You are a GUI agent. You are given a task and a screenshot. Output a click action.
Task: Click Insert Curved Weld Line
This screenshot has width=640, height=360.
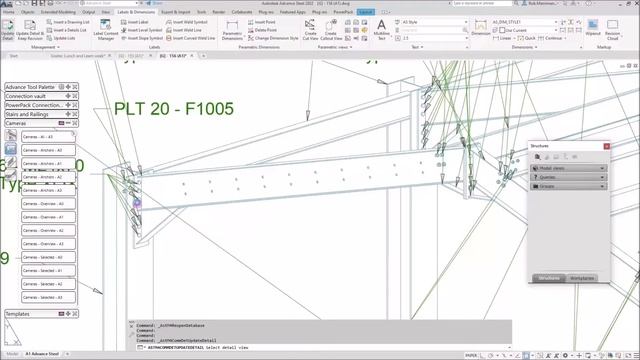[x=191, y=38]
